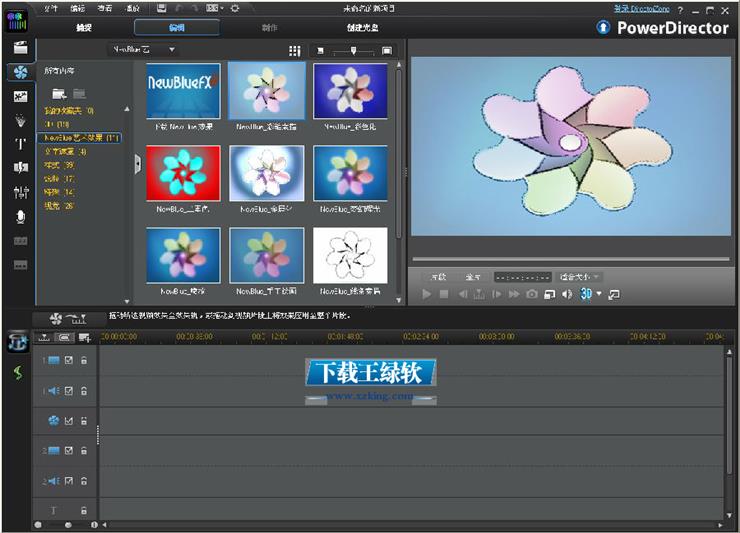The image size is (740, 533).
Task: Lock the title track
Action: [x=84, y=510]
